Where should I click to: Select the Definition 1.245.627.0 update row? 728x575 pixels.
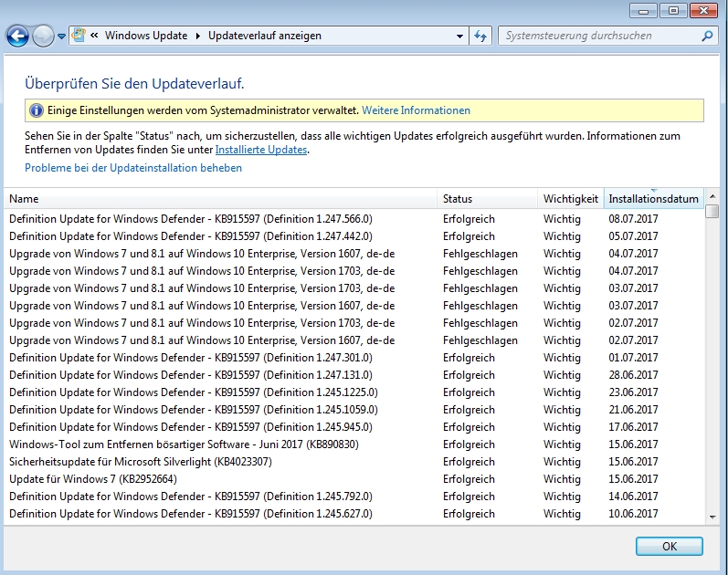pos(355,514)
